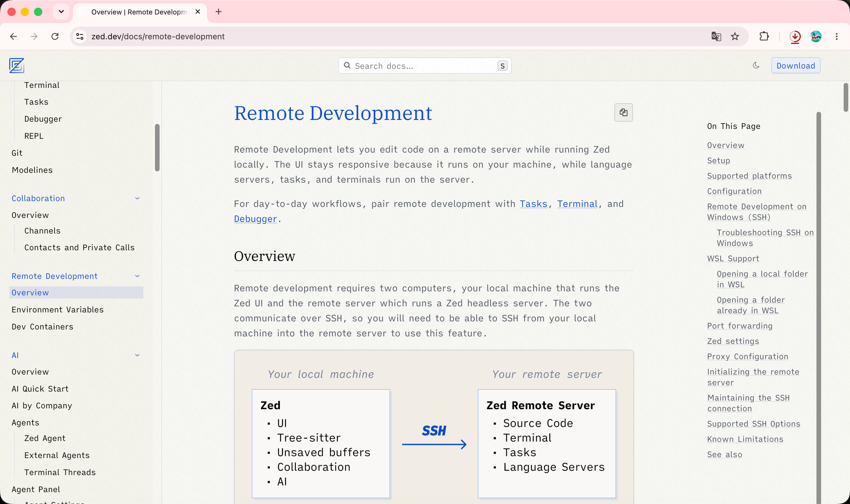Jump to Zed settings section
The height and width of the screenshot is (504, 850).
733,341
